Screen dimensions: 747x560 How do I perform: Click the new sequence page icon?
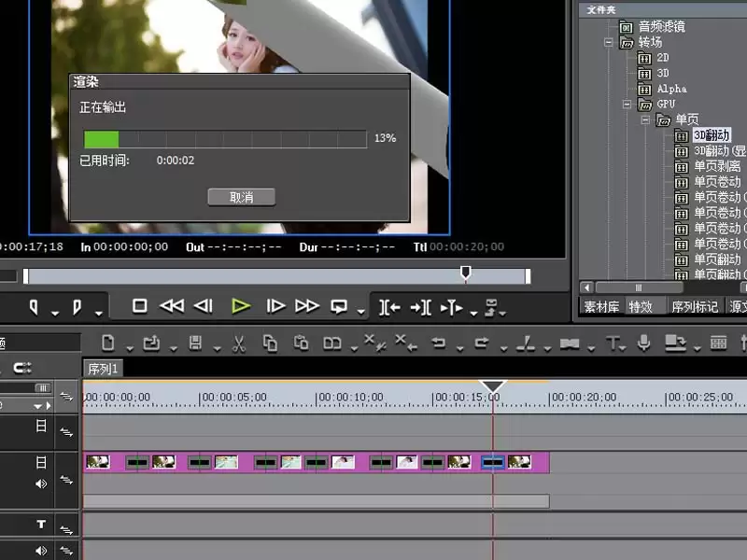click(108, 343)
